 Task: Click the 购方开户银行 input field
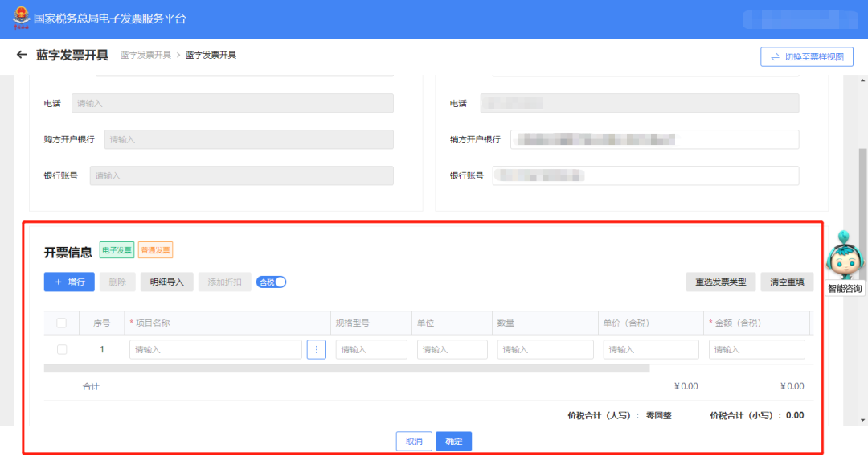[x=249, y=139]
